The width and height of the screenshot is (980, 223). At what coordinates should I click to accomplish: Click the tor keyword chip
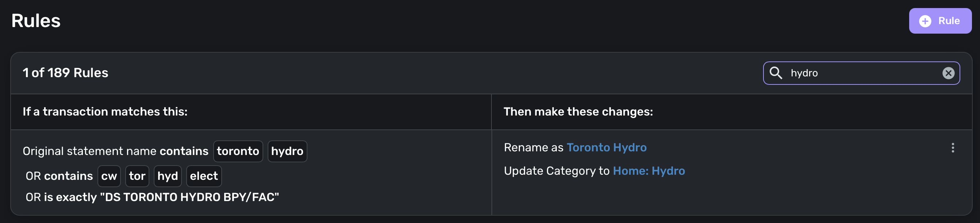tap(137, 176)
